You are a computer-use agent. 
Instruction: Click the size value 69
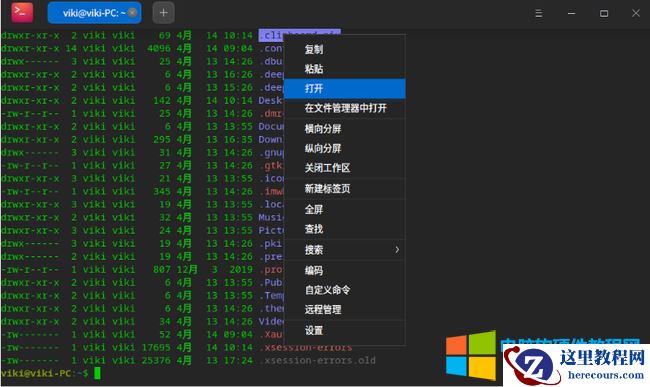click(x=165, y=35)
